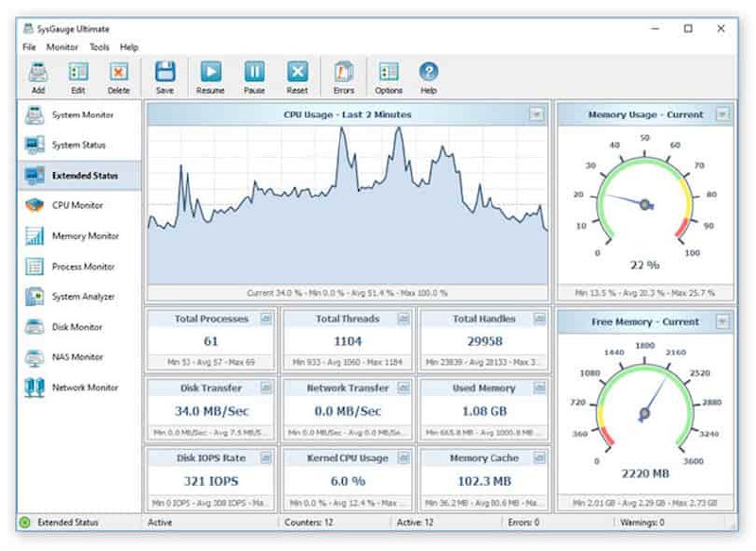
Task: Open the Free Memory panel dropdown
Action: (722, 321)
